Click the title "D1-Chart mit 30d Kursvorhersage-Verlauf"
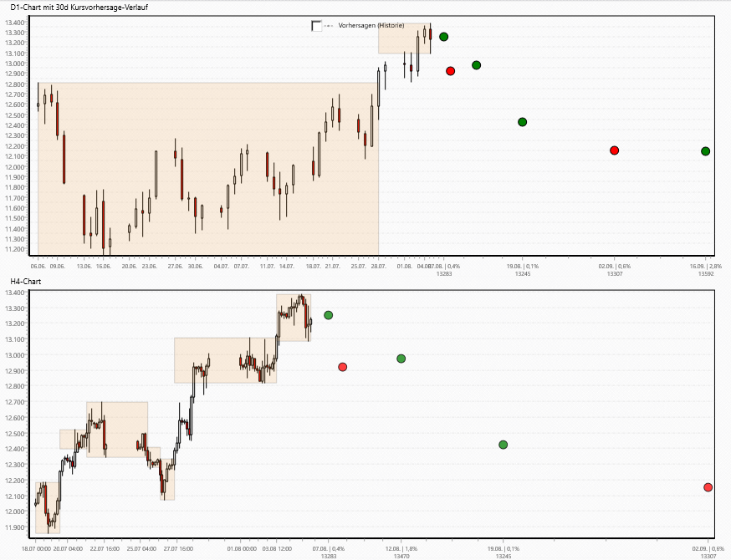The width and height of the screenshot is (731, 560). (79, 8)
